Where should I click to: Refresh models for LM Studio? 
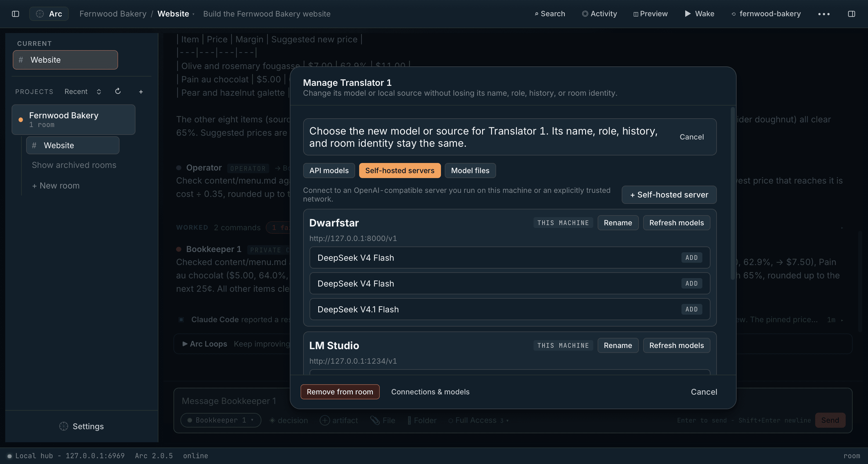tap(676, 345)
